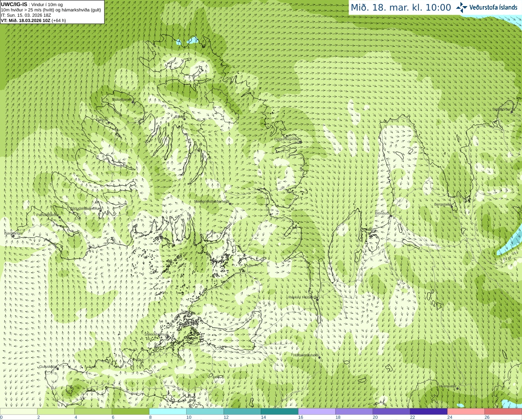This screenshot has height=420, width=522.
Task: Click the 0–2 m/s pale legend swatch
Action: click(19, 411)
